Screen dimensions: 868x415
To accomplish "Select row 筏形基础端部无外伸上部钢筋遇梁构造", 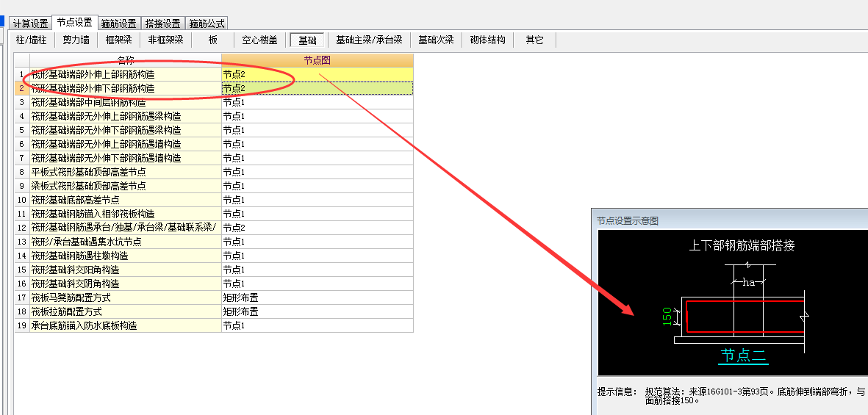I will pos(126,116).
